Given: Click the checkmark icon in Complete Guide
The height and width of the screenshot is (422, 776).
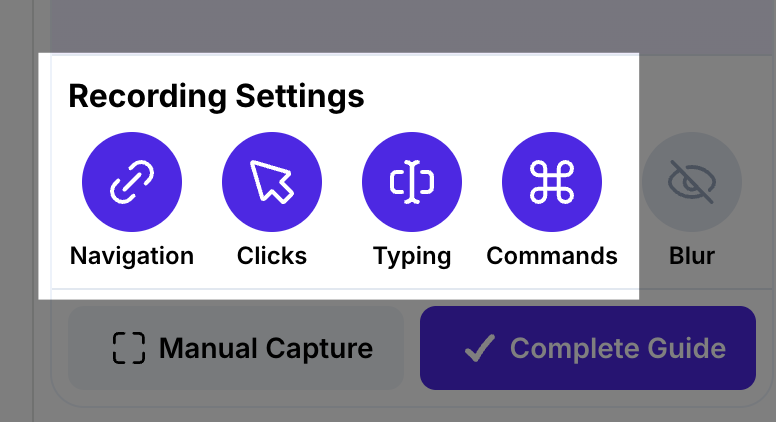Looking at the screenshot, I should click(480, 348).
